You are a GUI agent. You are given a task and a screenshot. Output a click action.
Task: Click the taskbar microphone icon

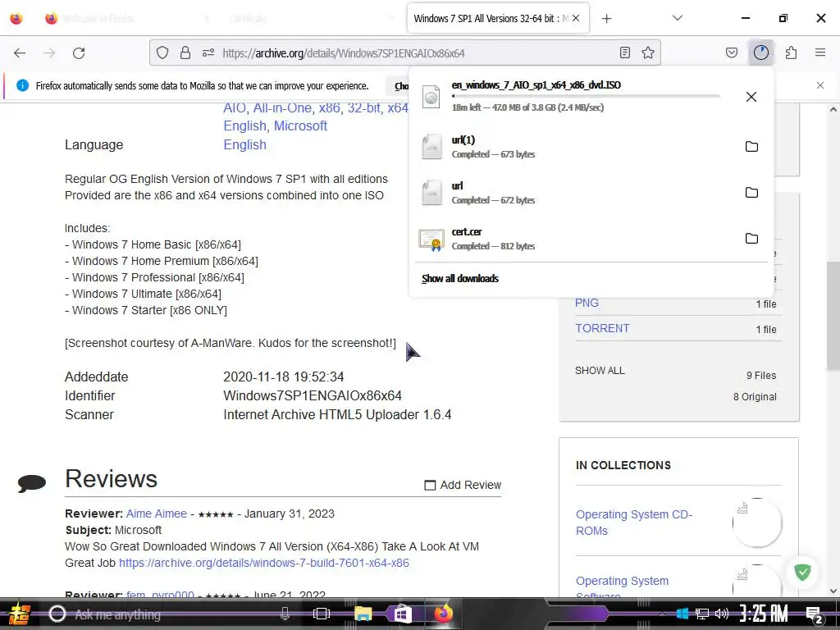coord(285,614)
